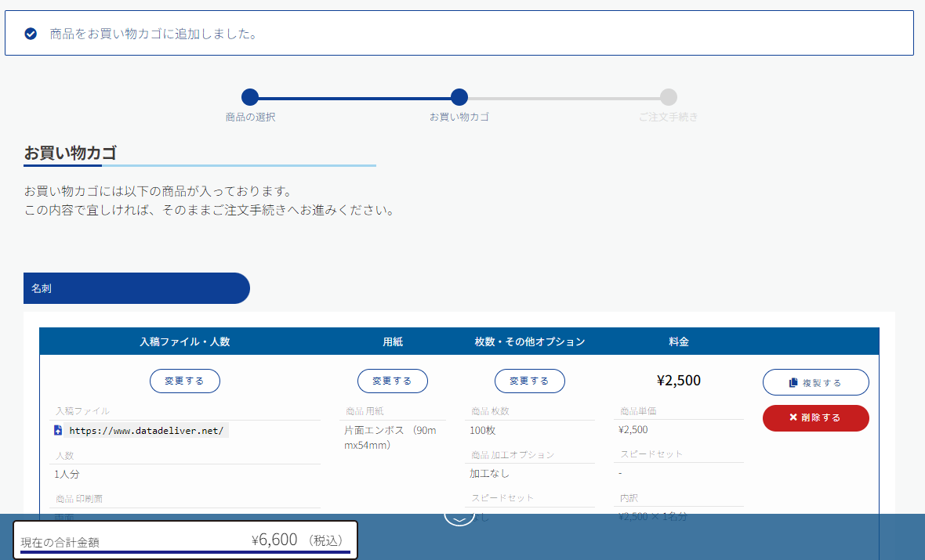Image resolution: width=925 pixels, height=560 pixels.
Task: Click 変更する under 用紙 column
Action: pos(392,381)
